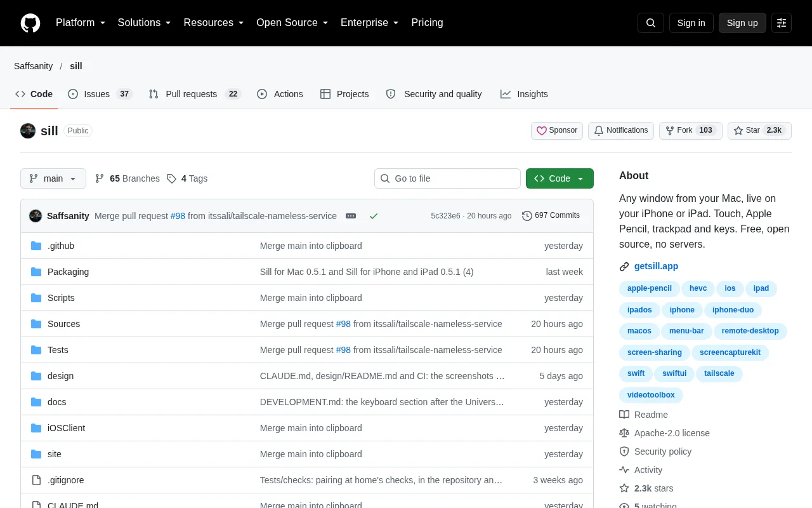812x508 pixels.
Task: Click the Apache license scale icon
Action: pyautogui.click(x=624, y=433)
